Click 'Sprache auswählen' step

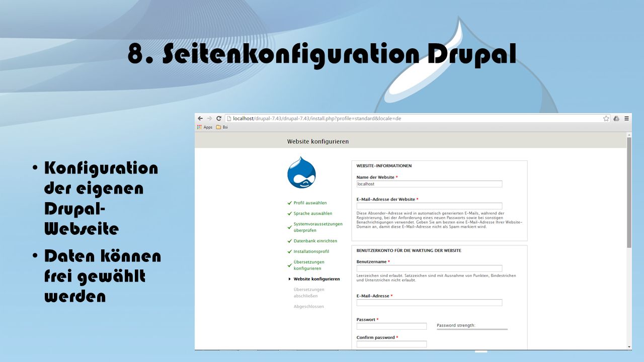tap(313, 214)
